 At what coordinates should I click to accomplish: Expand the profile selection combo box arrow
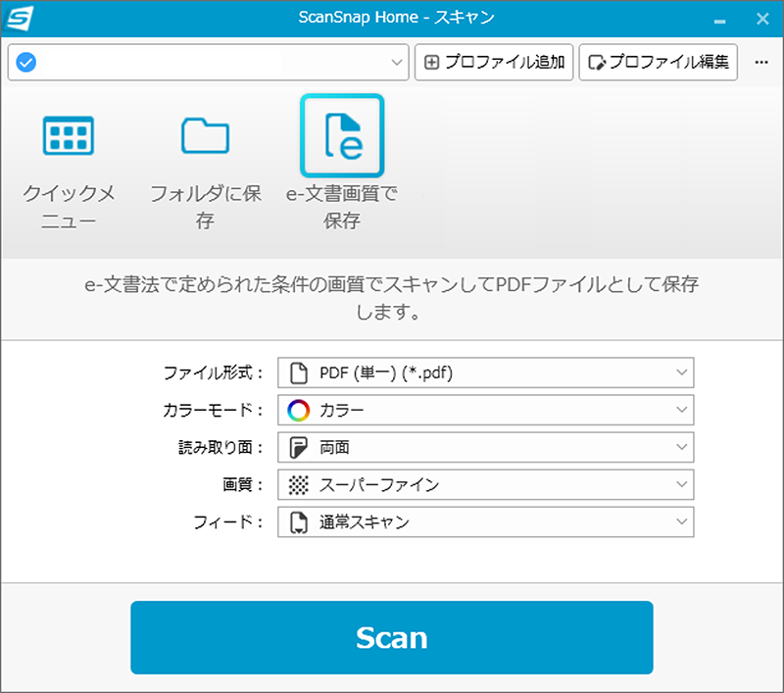tap(397, 63)
